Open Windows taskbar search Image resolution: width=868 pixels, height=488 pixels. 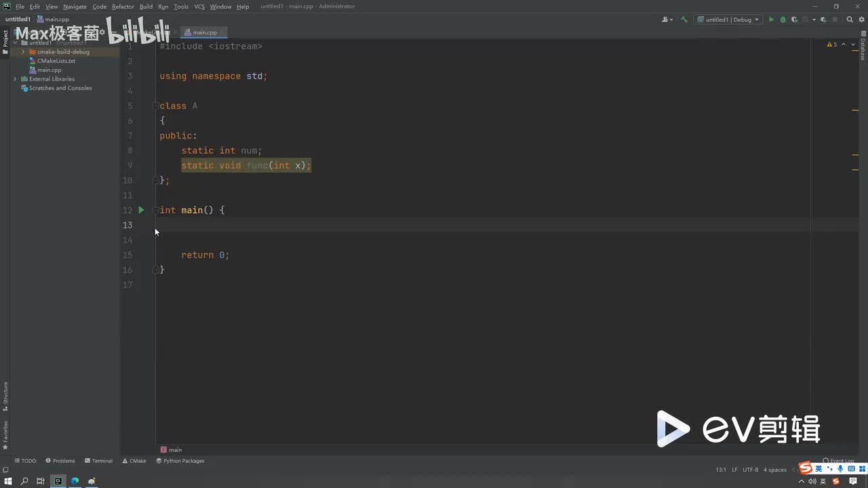tap(24, 481)
